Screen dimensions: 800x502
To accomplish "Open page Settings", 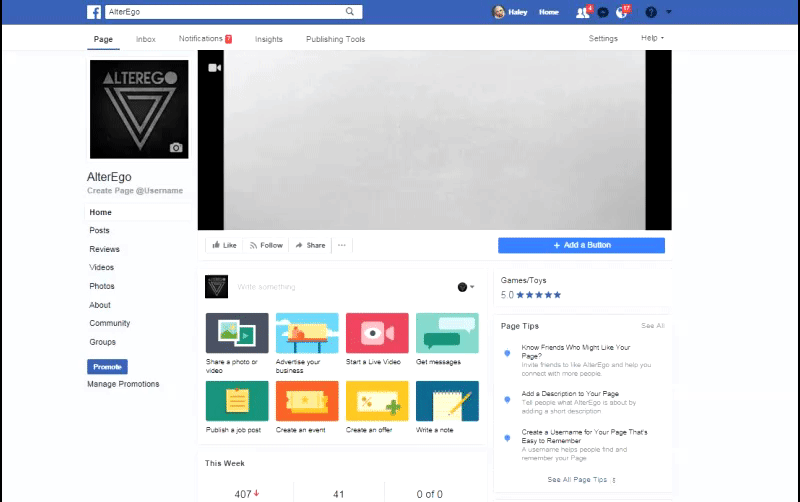I will (603, 39).
